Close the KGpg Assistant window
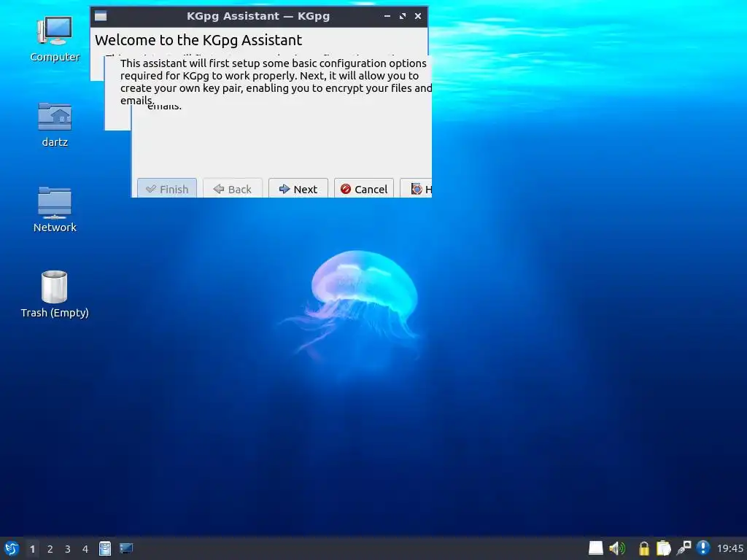Viewport: 747px width, 560px height. tap(418, 16)
